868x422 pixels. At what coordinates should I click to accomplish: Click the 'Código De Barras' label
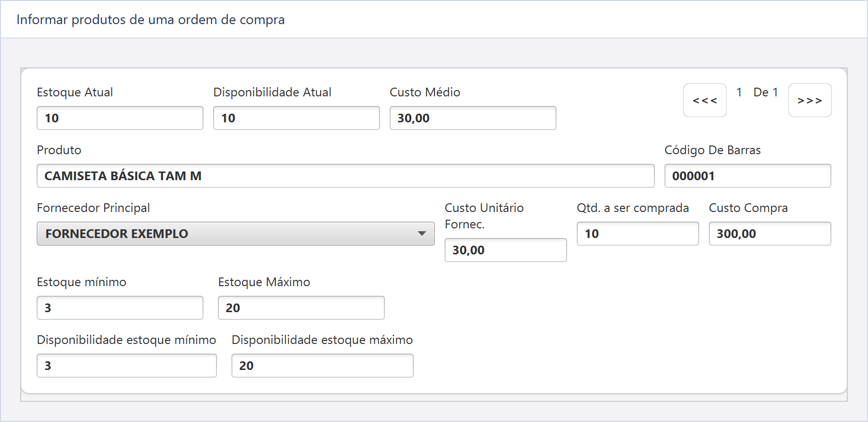tap(713, 150)
